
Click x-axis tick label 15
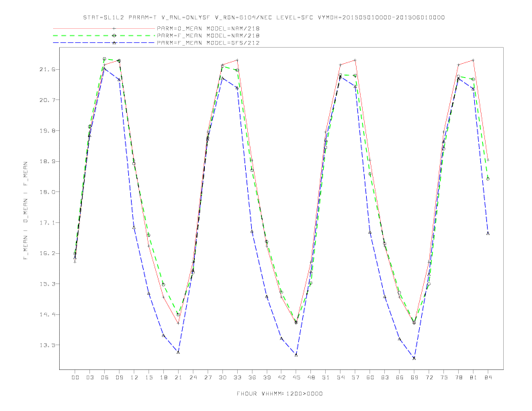click(x=148, y=377)
